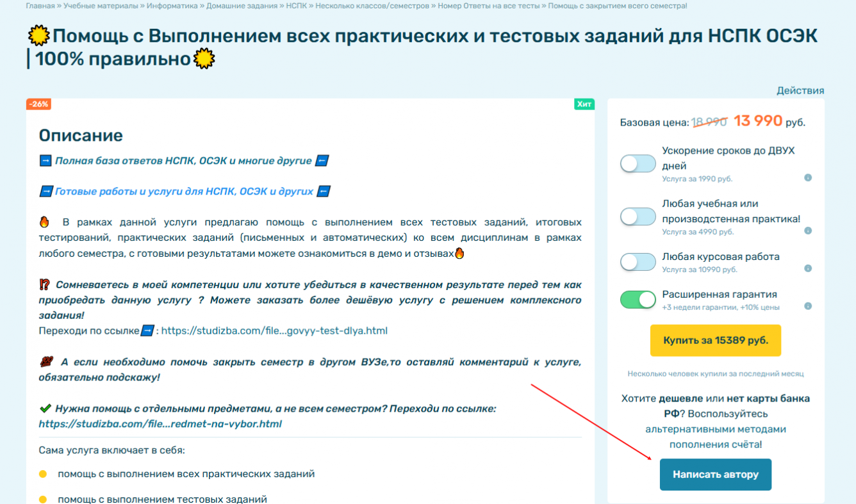856x504 pixels.
Task: Open Несколько классов/семестров breadcrumb
Action: [x=372, y=6]
